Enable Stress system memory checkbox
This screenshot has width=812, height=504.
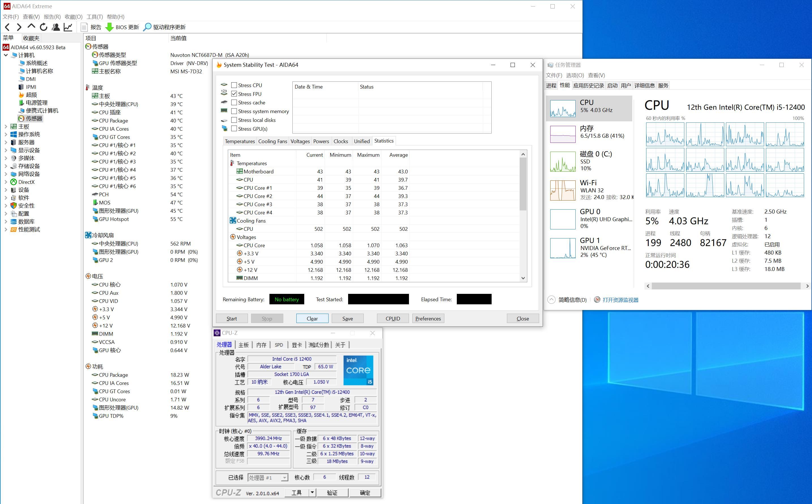pos(234,111)
